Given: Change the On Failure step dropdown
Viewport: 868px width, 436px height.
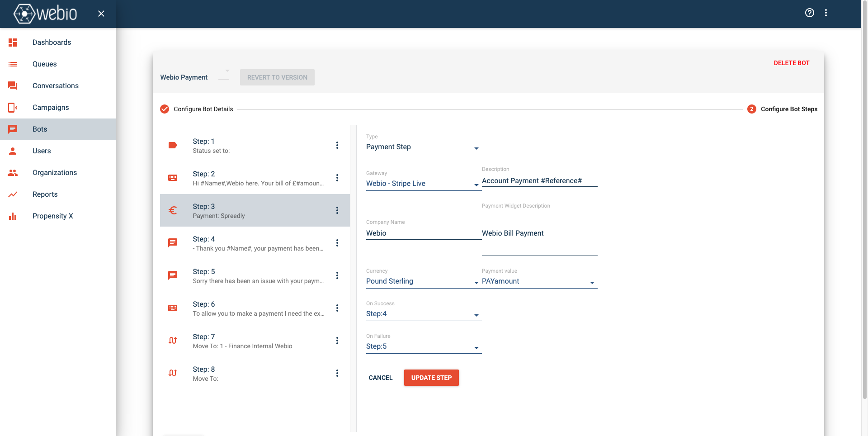Looking at the screenshot, I should point(424,346).
